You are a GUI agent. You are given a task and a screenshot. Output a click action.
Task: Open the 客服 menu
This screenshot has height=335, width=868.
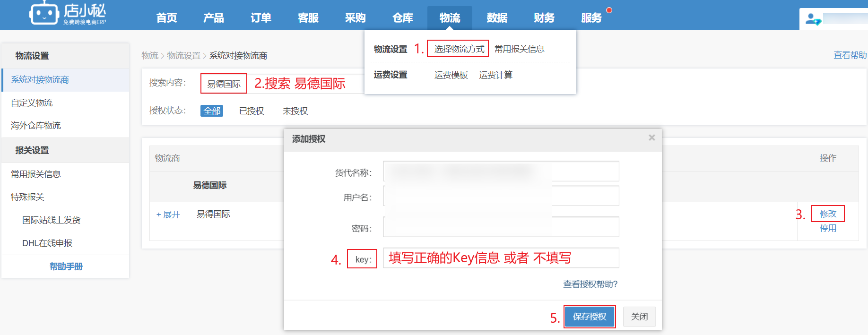click(x=308, y=18)
